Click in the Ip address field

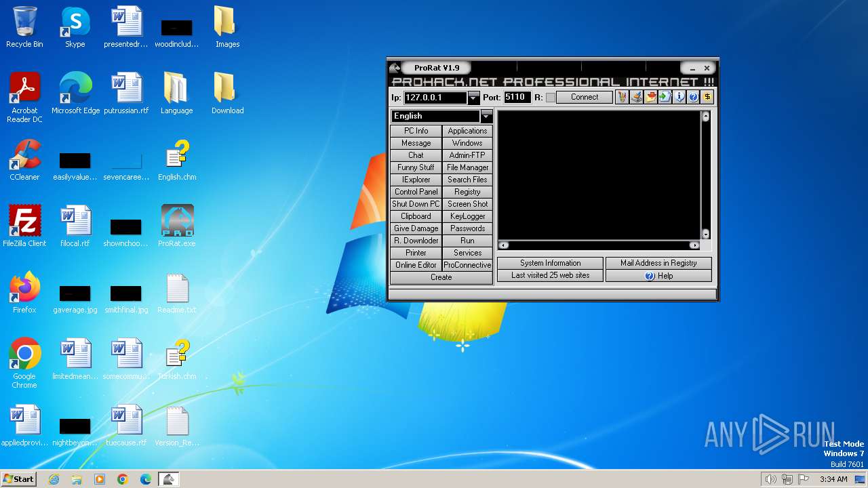[x=435, y=98]
